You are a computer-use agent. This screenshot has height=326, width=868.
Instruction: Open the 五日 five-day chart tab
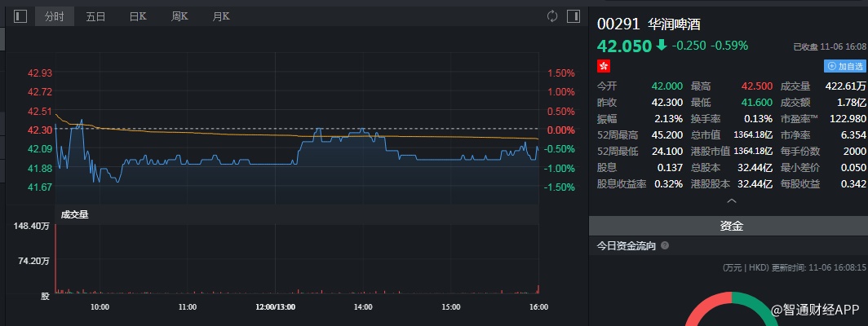pos(95,16)
